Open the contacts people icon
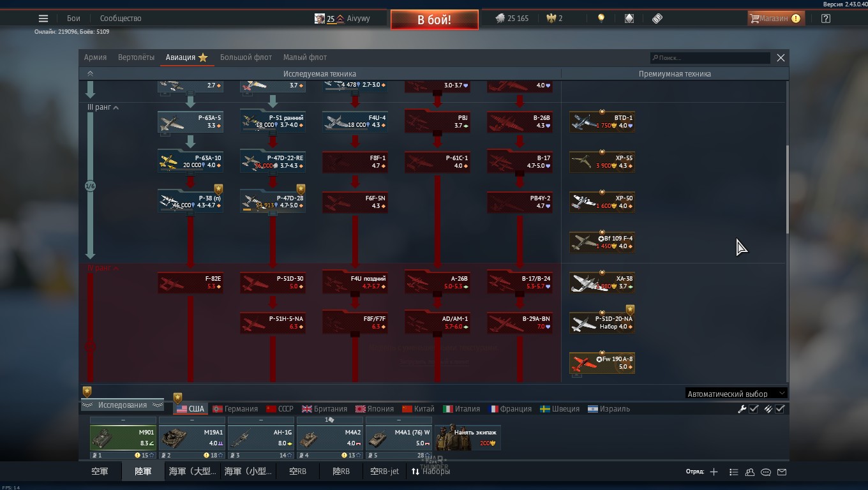 coord(750,472)
